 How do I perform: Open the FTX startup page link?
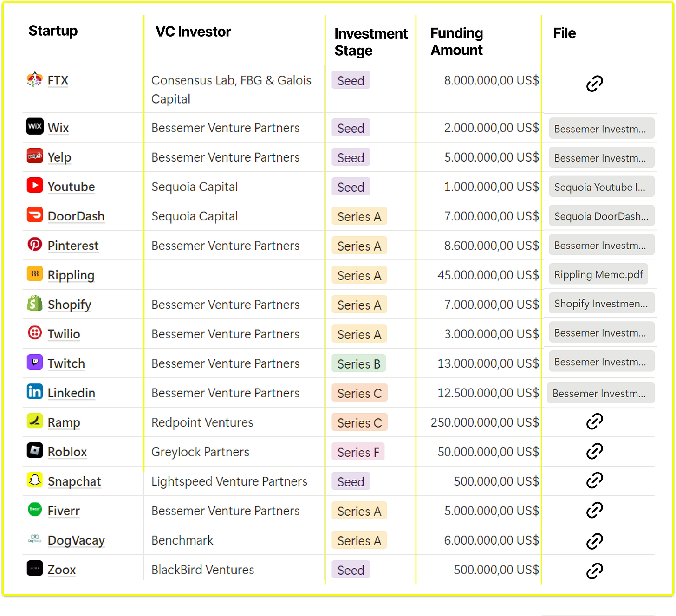58,80
